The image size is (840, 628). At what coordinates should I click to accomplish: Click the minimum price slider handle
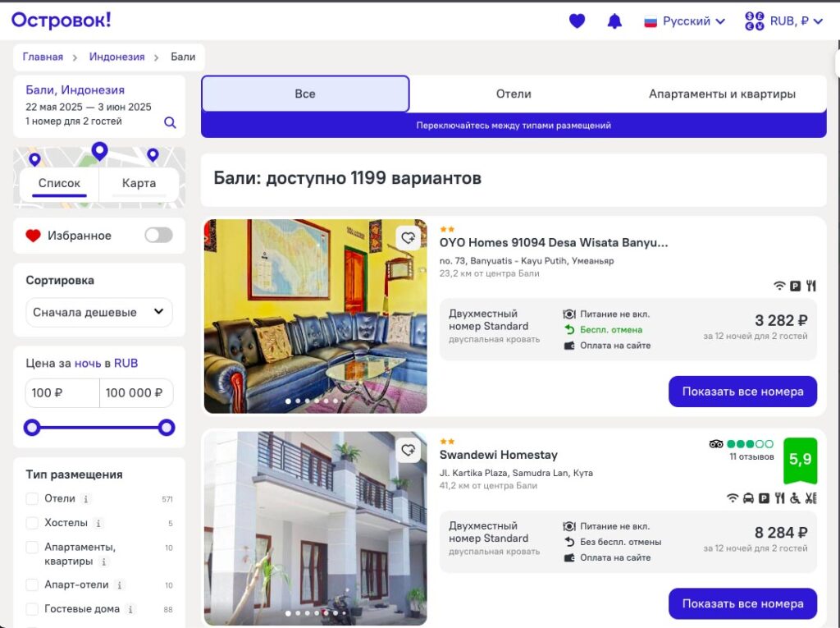(x=32, y=428)
